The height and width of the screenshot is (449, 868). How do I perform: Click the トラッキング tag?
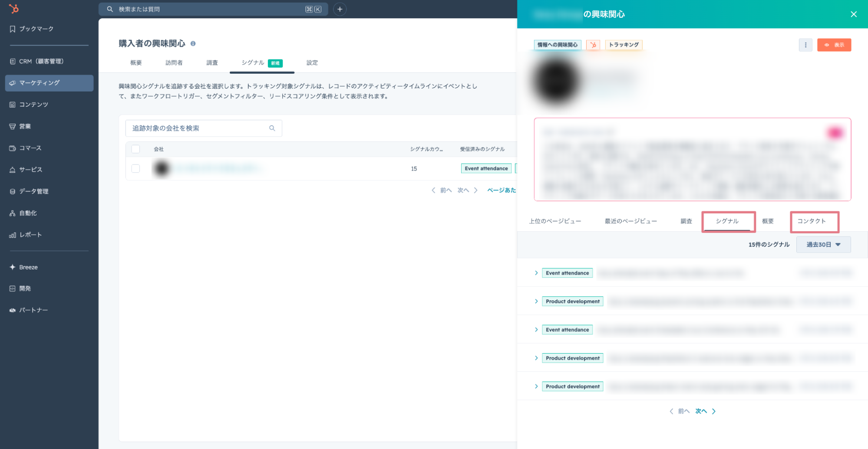click(624, 45)
